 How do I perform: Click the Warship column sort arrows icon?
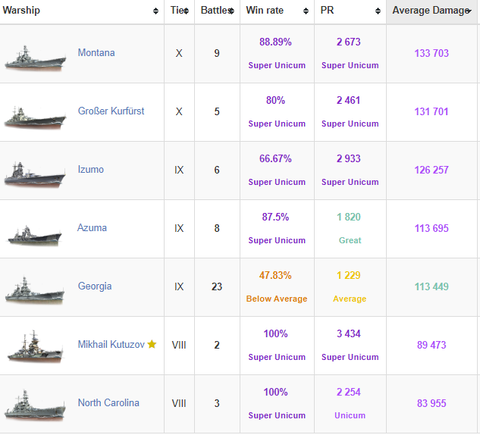(x=156, y=11)
